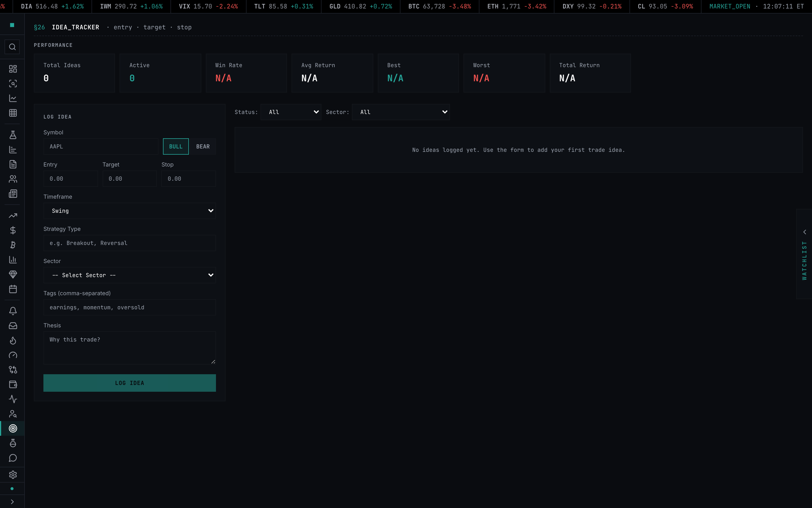Screen dimensions: 812x508
Task: Focus the Stop price input
Action: coord(189,179)
